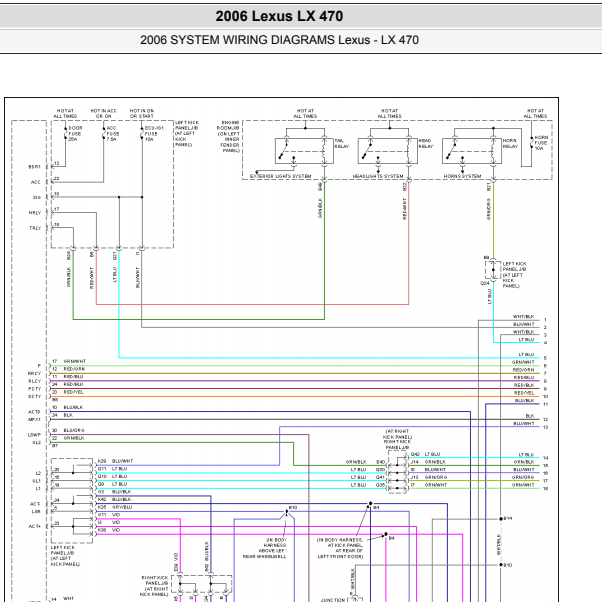The height and width of the screenshot is (602, 602).
Task: Click the "BDR1" pin label
Action: (34, 167)
